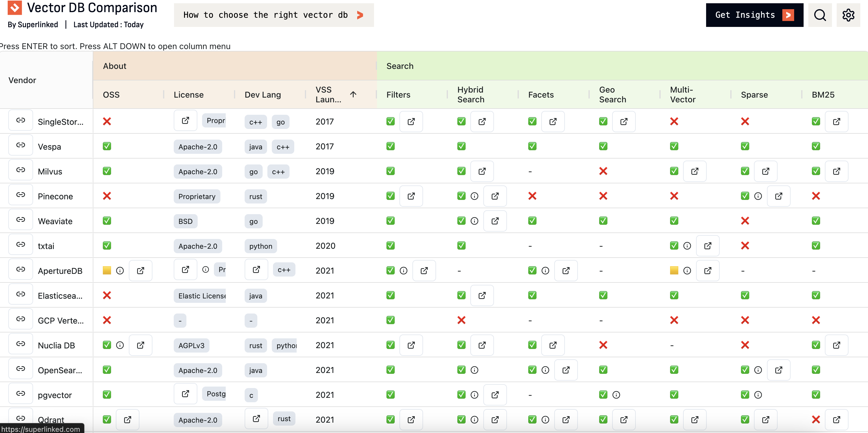This screenshot has height=433, width=868.
Task: Click the green checkmark in Vespa's OSS column
Action: (107, 146)
